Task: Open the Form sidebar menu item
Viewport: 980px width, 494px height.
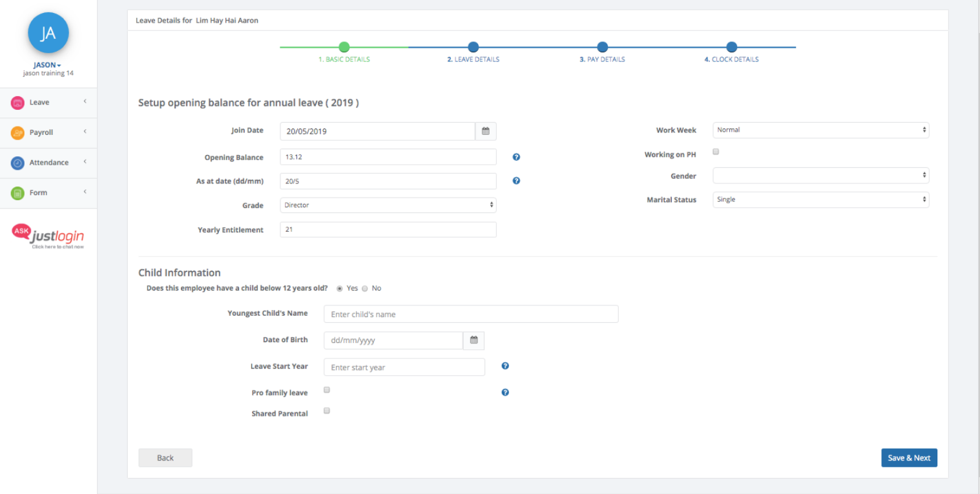Action: point(48,193)
